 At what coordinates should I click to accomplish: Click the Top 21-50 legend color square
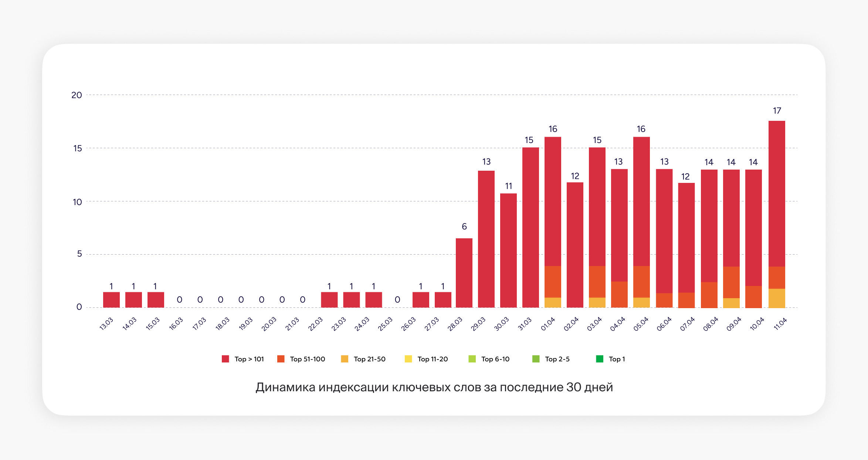point(345,359)
